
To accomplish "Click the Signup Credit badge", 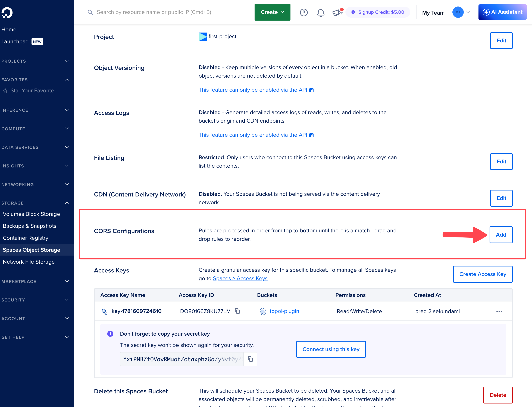I will click(378, 12).
